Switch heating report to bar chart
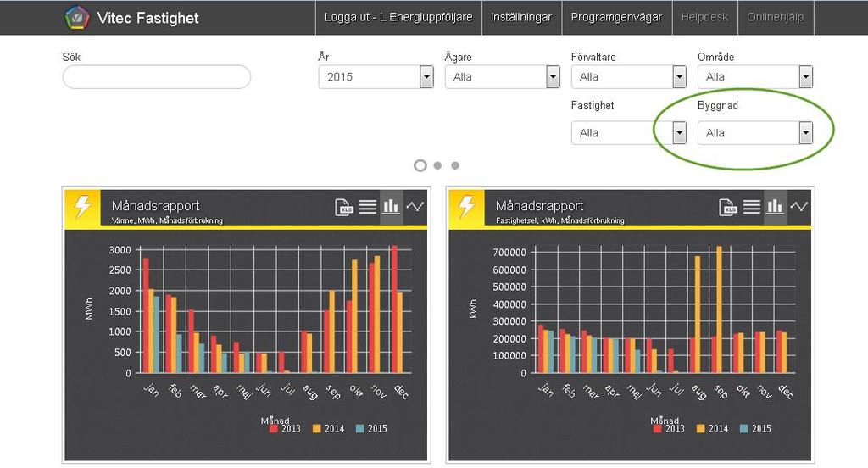This screenshot has width=868, height=468. [391, 207]
